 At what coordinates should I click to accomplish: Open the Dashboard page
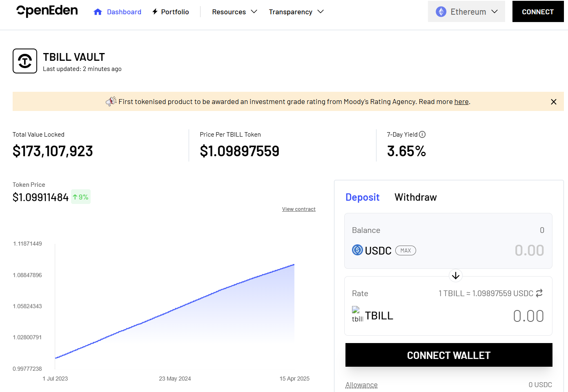point(118,12)
